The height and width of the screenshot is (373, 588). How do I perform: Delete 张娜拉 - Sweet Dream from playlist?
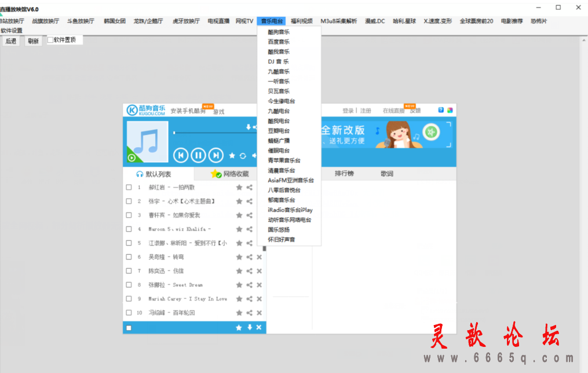[x=259, y=285]
